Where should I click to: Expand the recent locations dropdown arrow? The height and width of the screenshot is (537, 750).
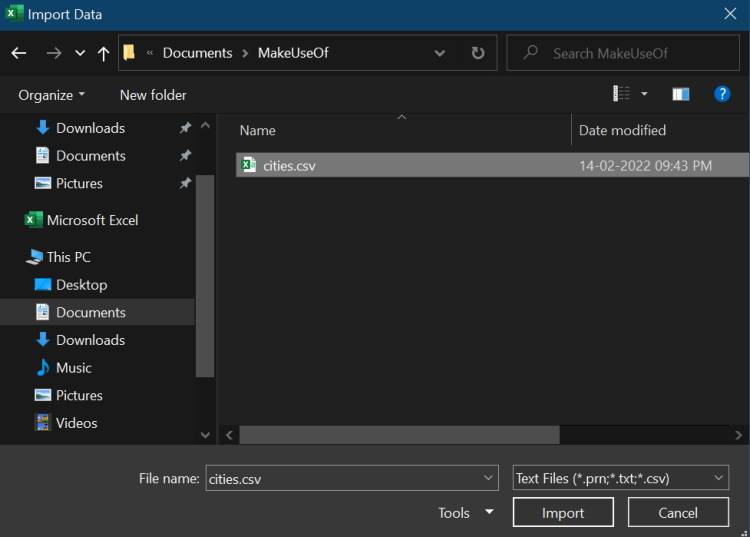(x=80, y=53)
